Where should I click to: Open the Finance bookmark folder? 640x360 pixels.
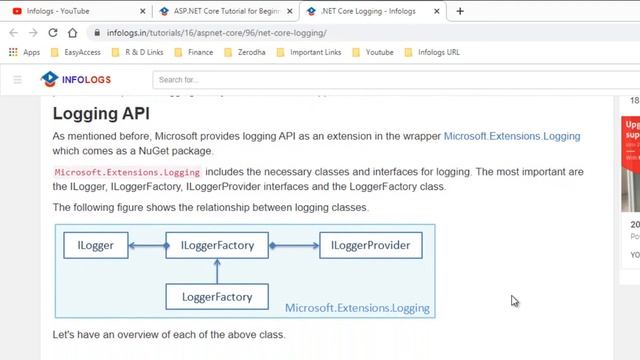[194, 52]
